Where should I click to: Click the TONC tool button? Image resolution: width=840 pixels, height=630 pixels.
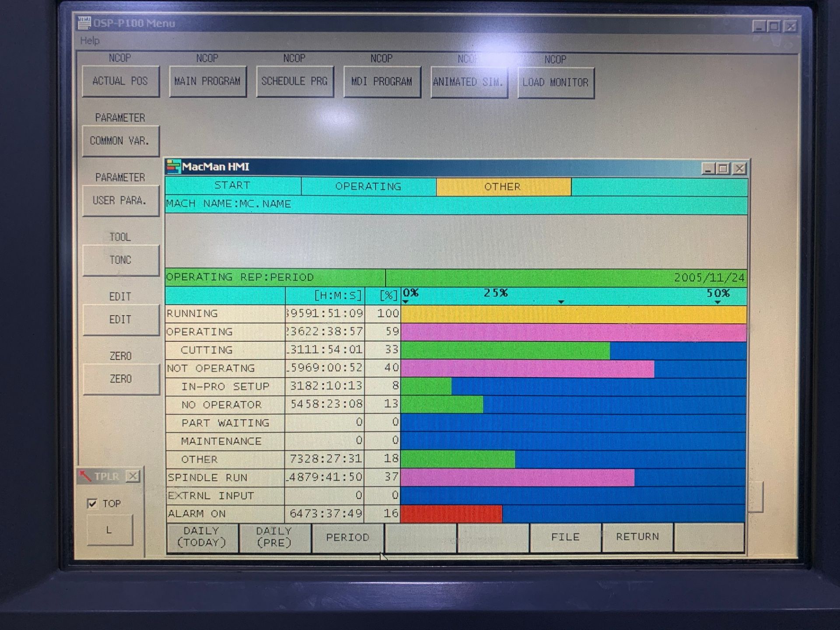point(120,260)
